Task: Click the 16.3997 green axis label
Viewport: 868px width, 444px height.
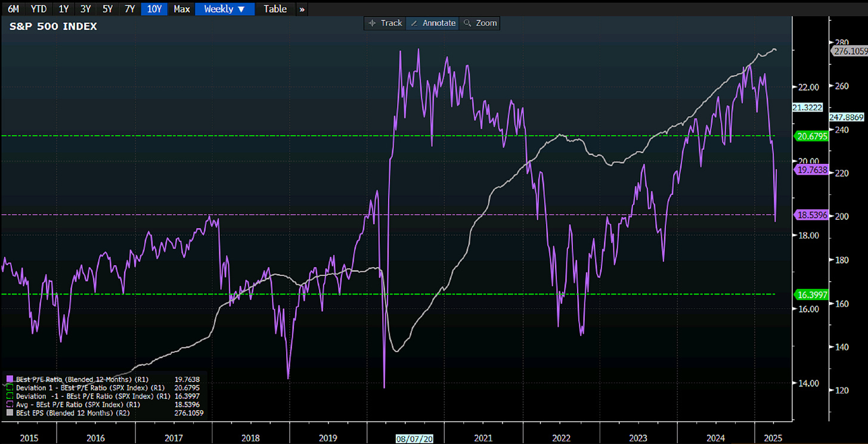Action: click(810, 294)
